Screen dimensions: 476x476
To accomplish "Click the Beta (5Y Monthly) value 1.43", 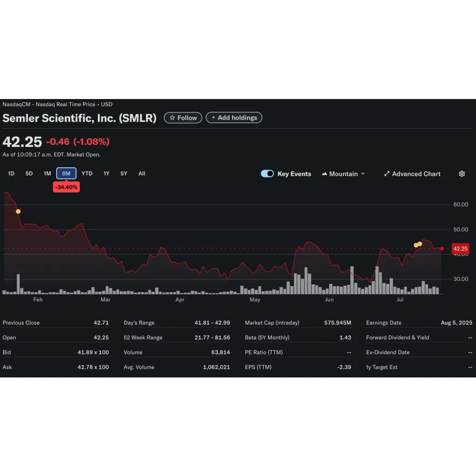I will click(345, 337).
